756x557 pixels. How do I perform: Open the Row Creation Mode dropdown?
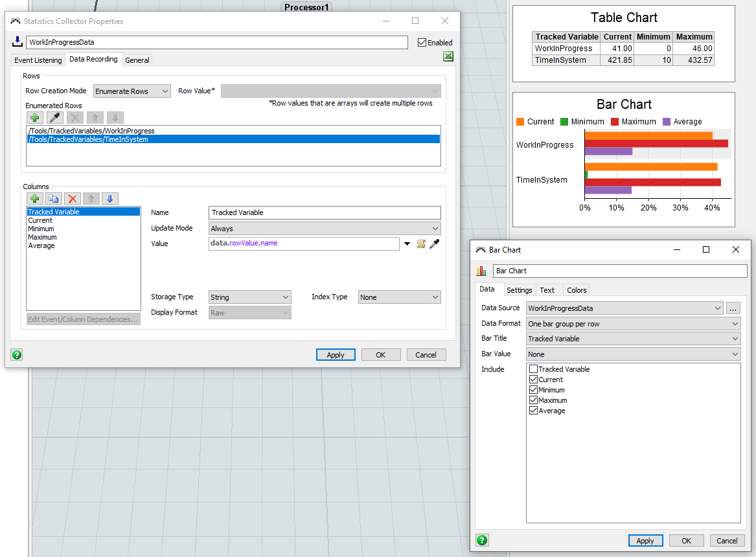click(x=132, y=91)
